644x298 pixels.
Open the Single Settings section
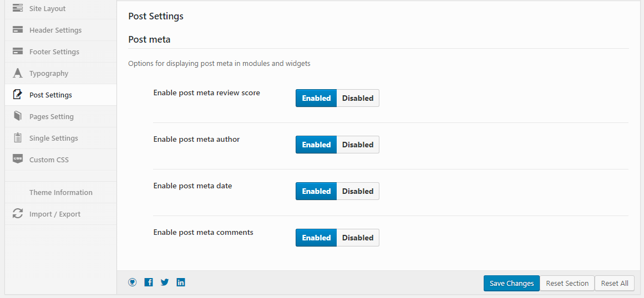pos(54,138)
